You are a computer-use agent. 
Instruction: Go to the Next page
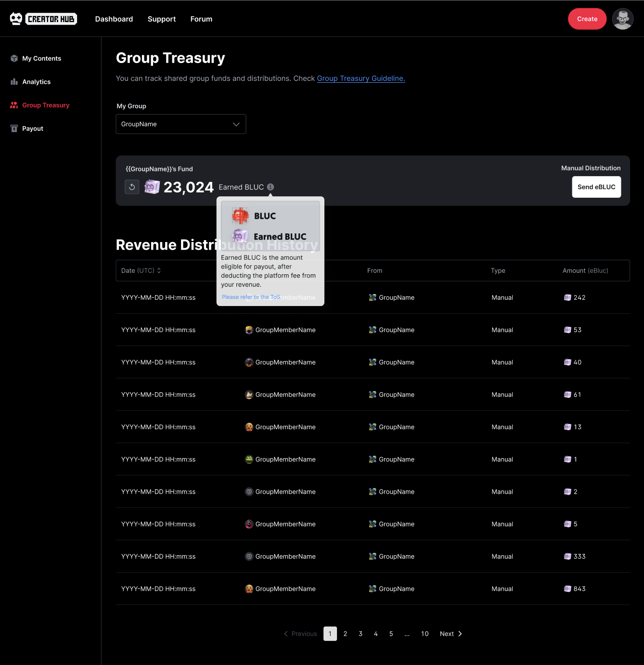pyautogui.click(x=451, y=634)
